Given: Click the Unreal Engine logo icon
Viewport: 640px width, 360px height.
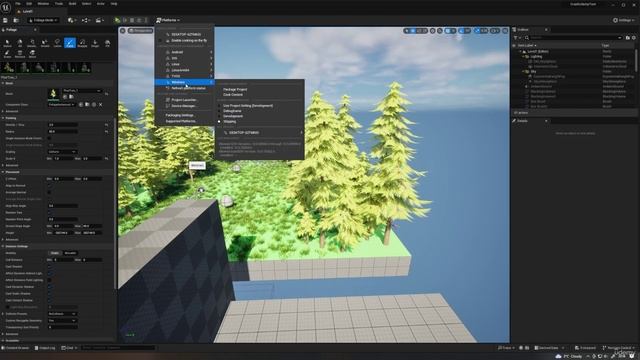Looking at the screenshot, I should [x=6, y=7].
